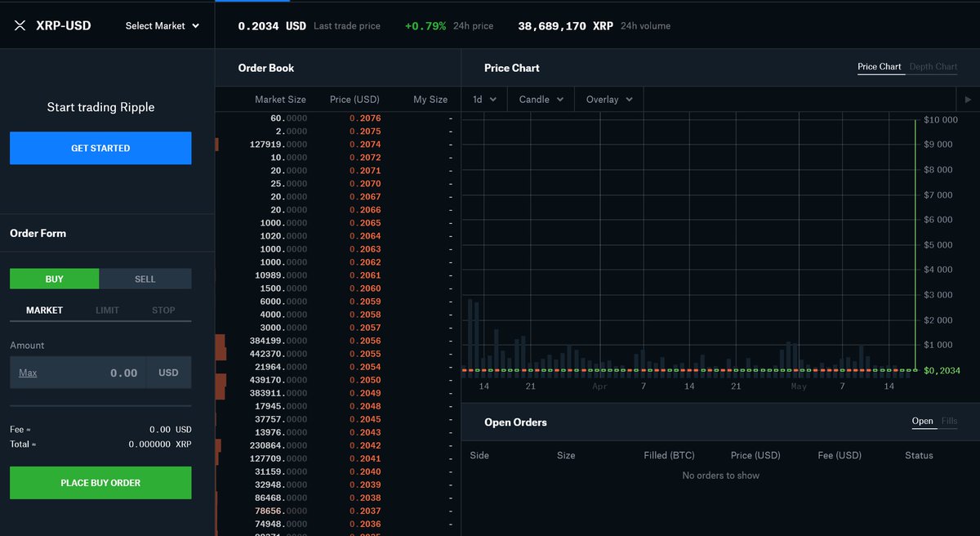
Task: Select the order book price 0.2045
Action: tap(365, 419)
